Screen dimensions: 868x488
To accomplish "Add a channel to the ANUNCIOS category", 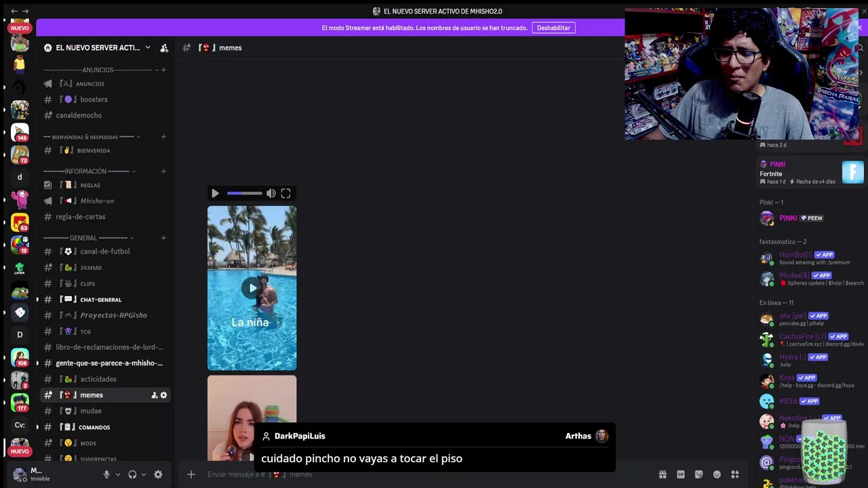I will 163,70.
